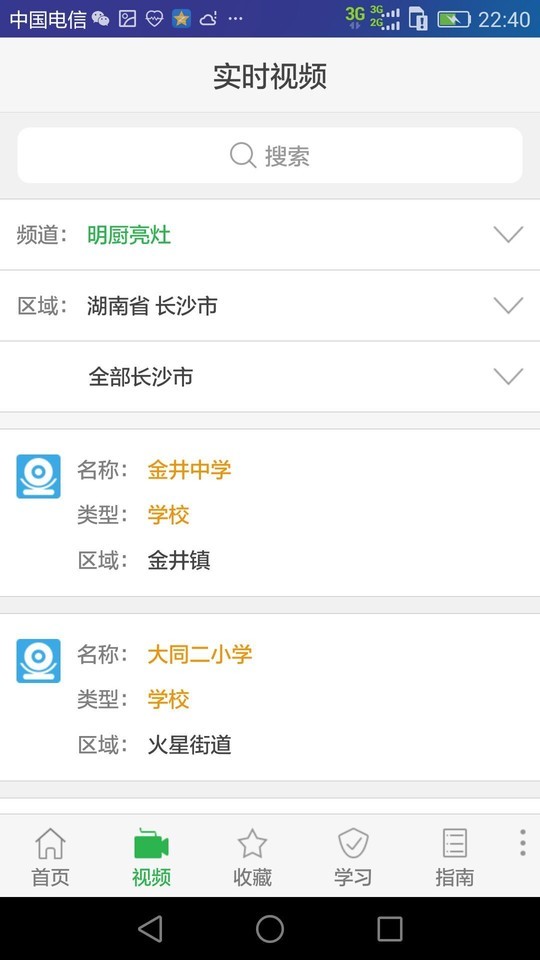Switch to the 收藏 tab label

point(252,877)
